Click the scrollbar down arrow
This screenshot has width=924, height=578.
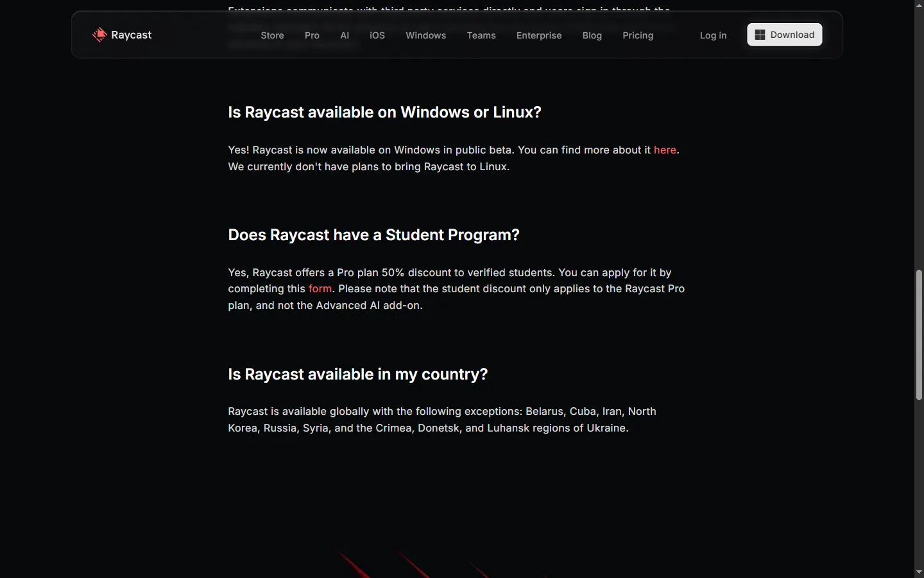pos(919,572)
